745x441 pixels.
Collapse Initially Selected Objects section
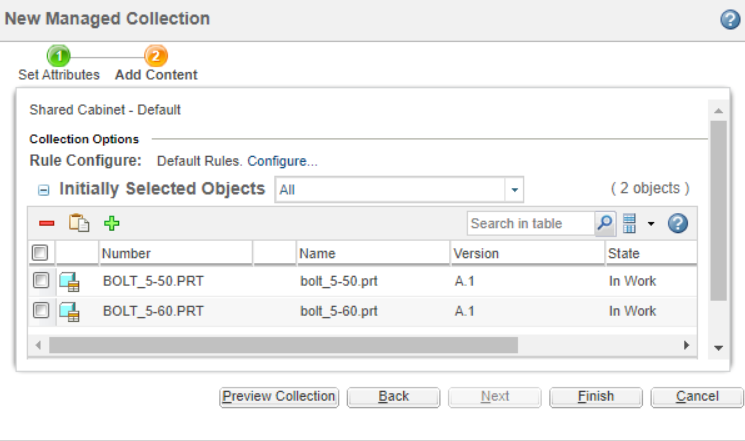click(43, 190)
